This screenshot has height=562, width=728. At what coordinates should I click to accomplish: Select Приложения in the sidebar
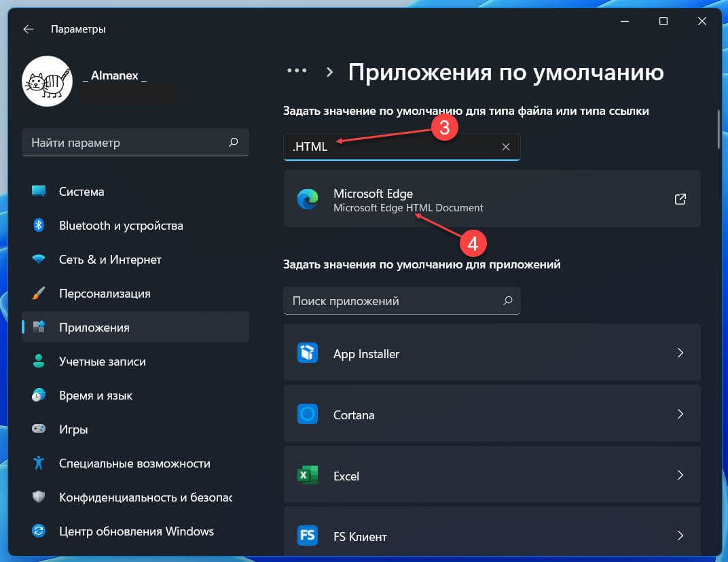point(135,327)
